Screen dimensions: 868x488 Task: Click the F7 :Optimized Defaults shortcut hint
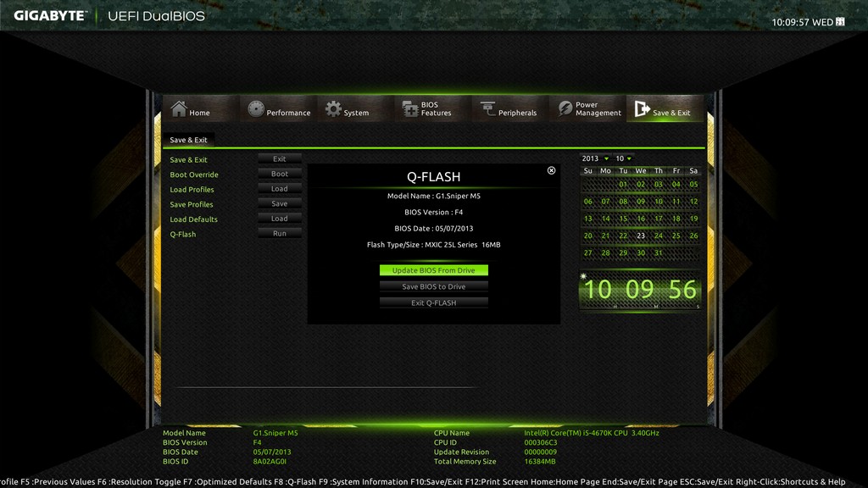(227, 482)
